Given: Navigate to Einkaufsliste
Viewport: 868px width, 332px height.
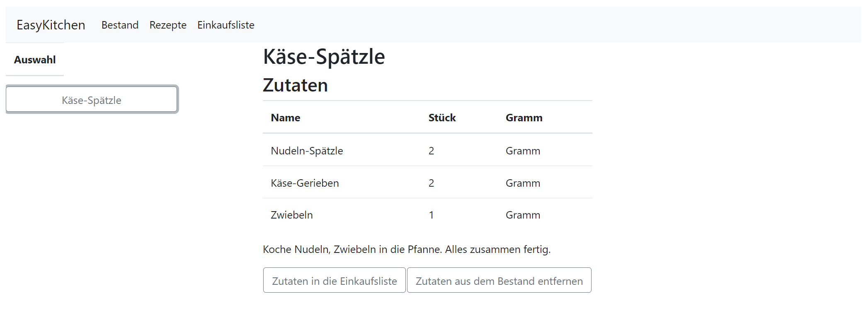Looking at the screenshot, I should click(x=226, y=25).
